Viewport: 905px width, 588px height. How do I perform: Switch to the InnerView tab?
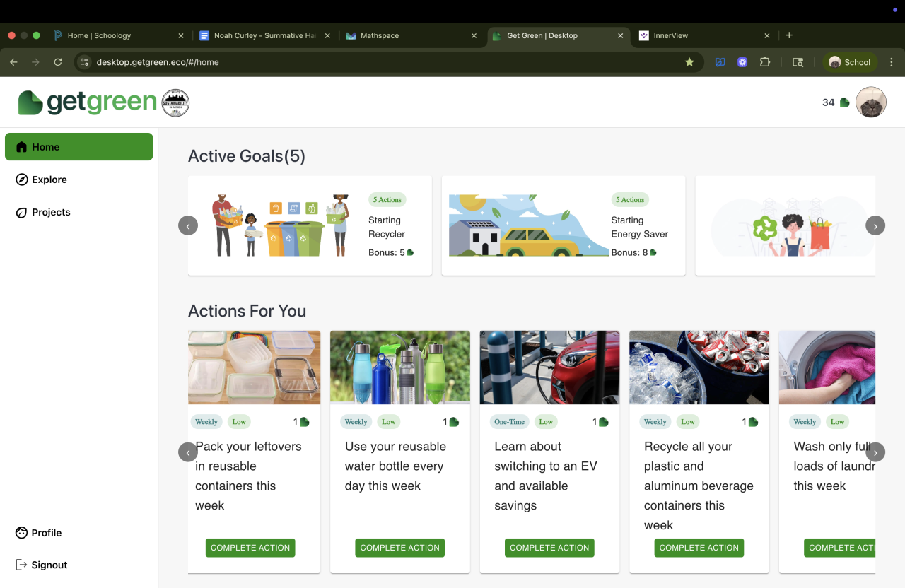point(704,35)
